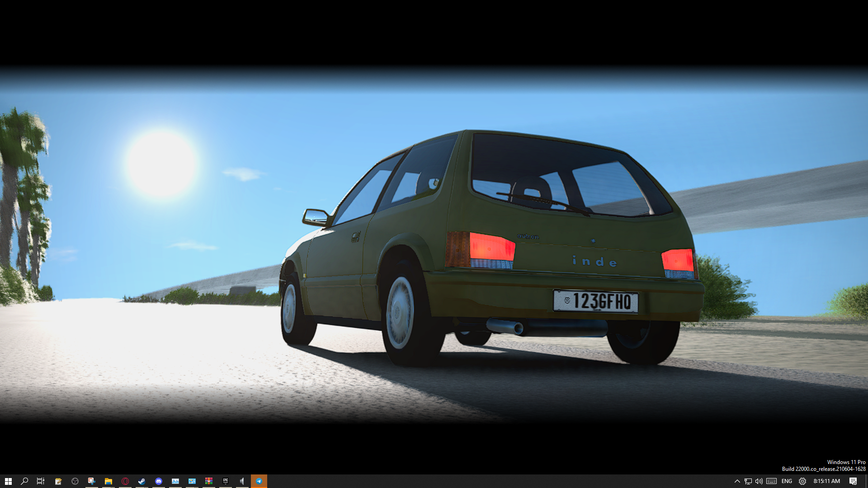868x488 pixels.
Task: Expand hidden system tray icons chevron
Action: [x=737, y=481]
